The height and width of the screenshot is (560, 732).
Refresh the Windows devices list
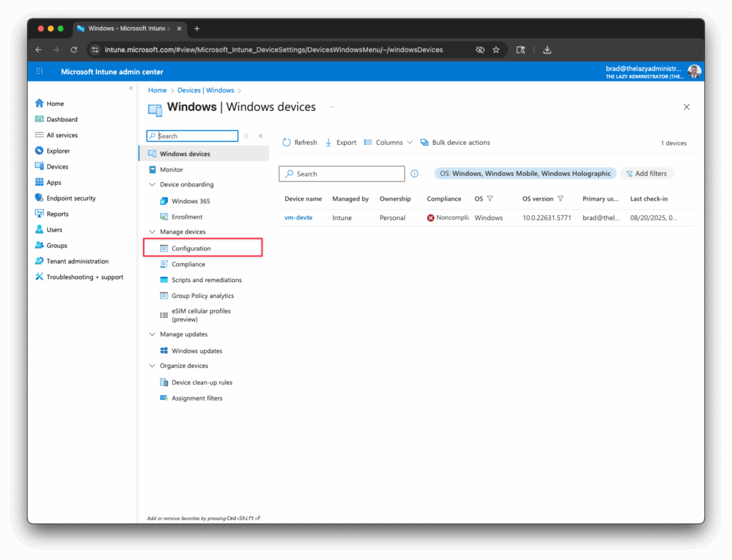[300, 142]
